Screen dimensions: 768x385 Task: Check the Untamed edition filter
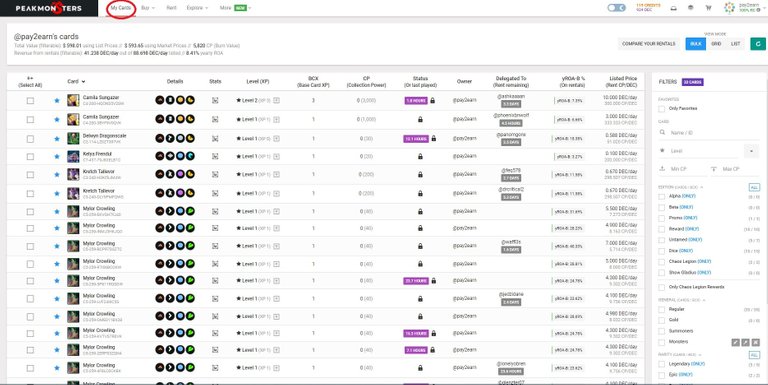(x=662, y=240)
